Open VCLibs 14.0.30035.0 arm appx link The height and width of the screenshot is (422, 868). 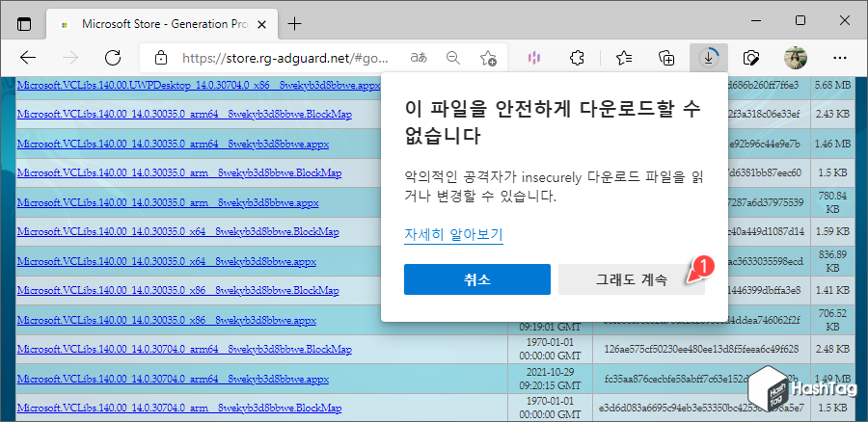(x=168, y=202)
